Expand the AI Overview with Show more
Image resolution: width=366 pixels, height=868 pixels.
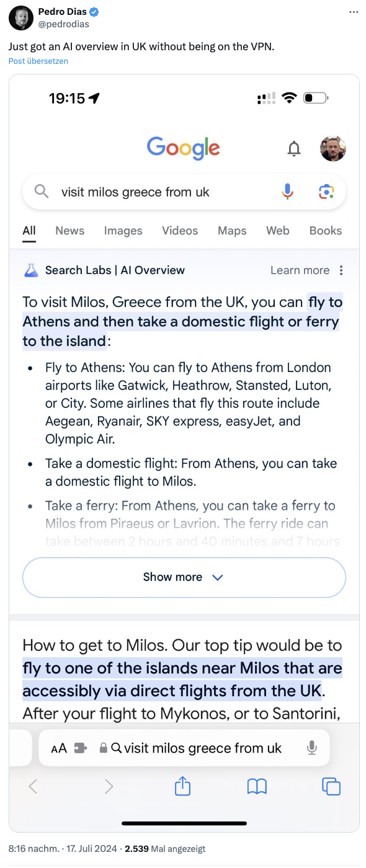[x=184, y=577]
